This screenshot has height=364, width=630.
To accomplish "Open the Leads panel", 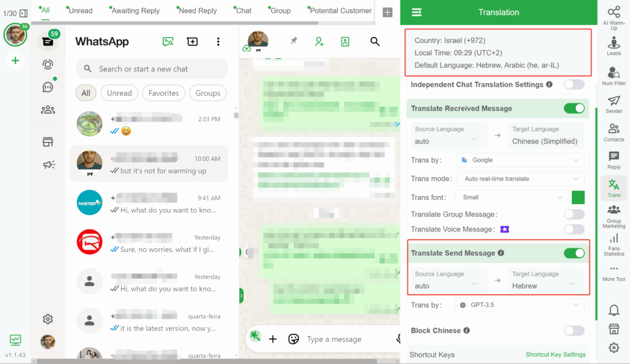I will point(613,44).
